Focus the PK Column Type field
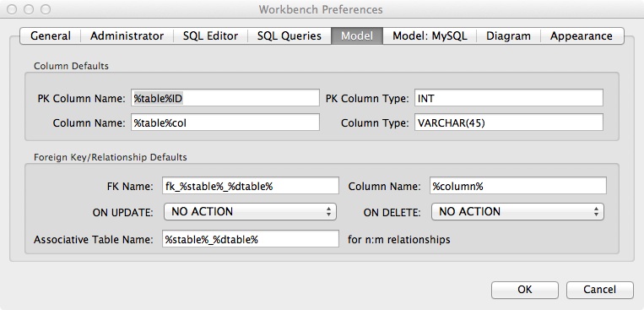Viewport: 644px width, 310px height. pyautogui.click(x=508, y=98)
